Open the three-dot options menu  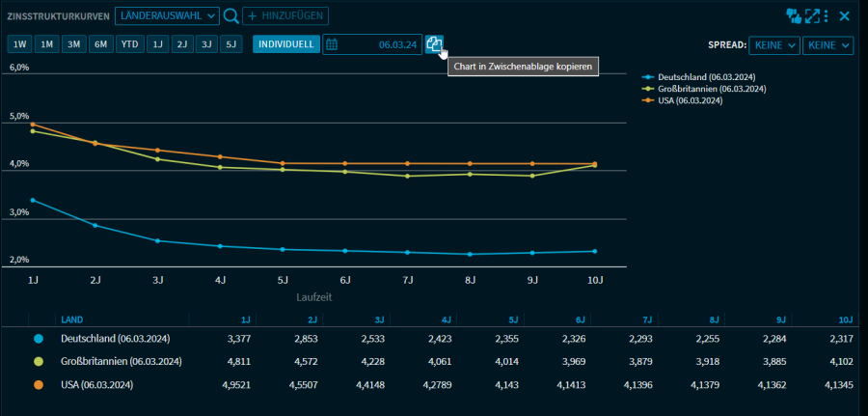(827, 16)
